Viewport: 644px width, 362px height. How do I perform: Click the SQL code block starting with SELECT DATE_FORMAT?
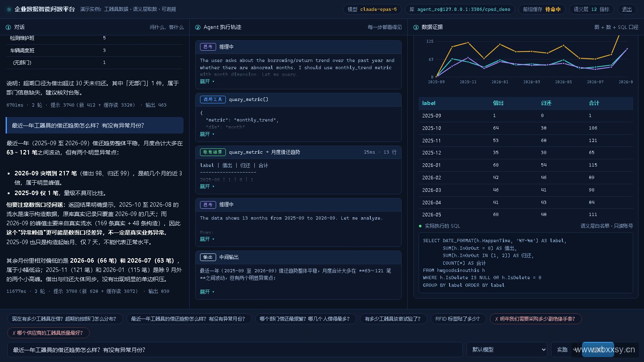click(x=526, y=263)
